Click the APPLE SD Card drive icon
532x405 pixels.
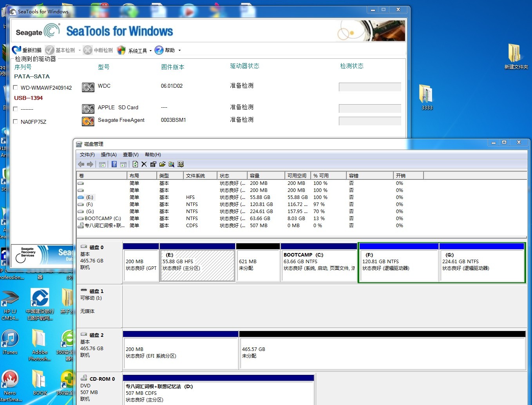(x=88, y=108)
